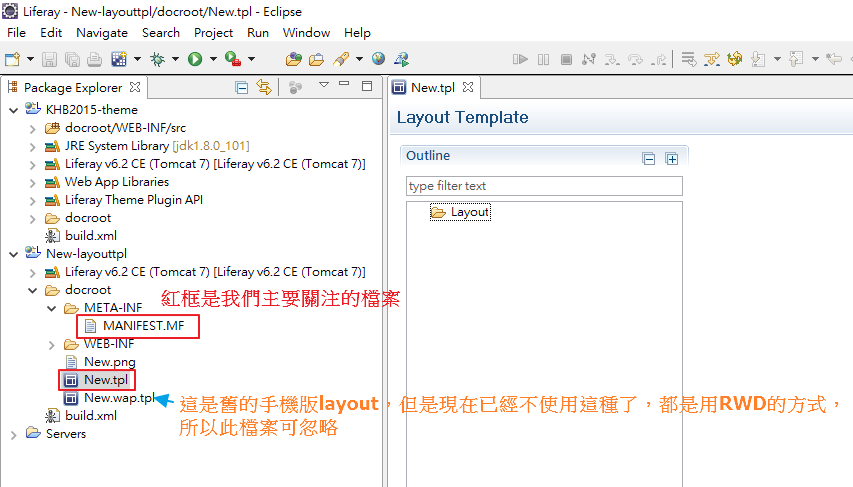Select the New.tpl editor tab

pos(432,88)
